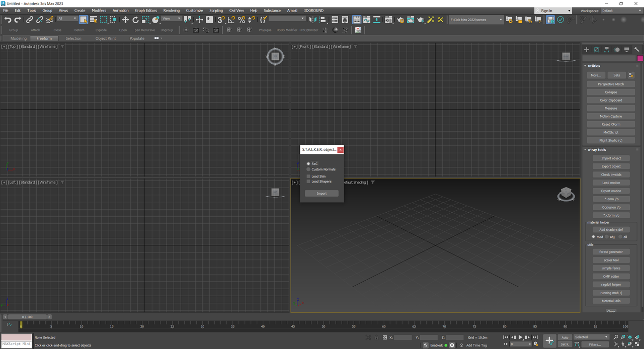644x349 pixels.
Task: Click the Mirror tool icon
Action: [x=313, y=20]
